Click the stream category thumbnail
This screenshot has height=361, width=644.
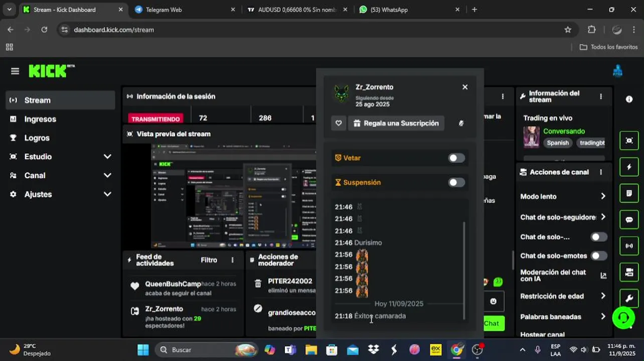coord(531,137)
